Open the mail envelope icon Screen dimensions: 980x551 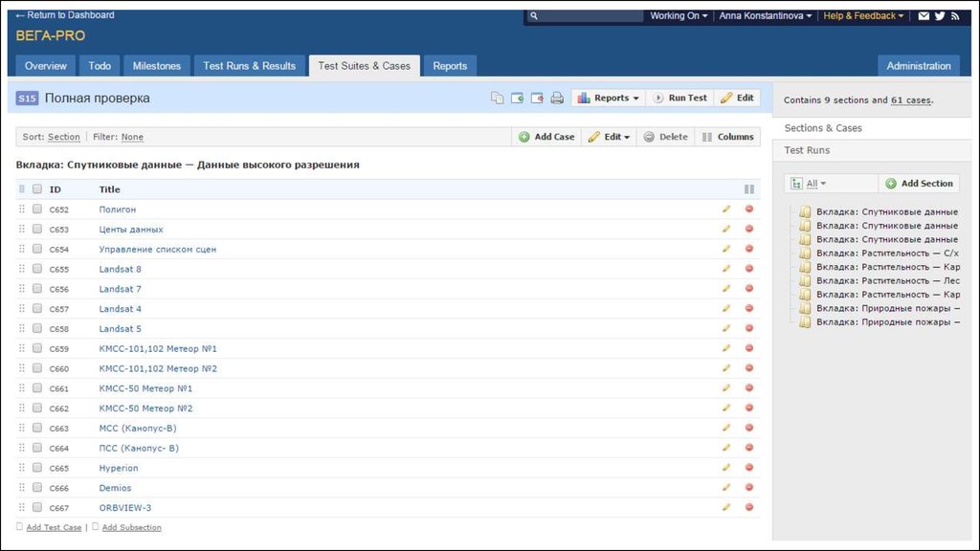point(924,16)
